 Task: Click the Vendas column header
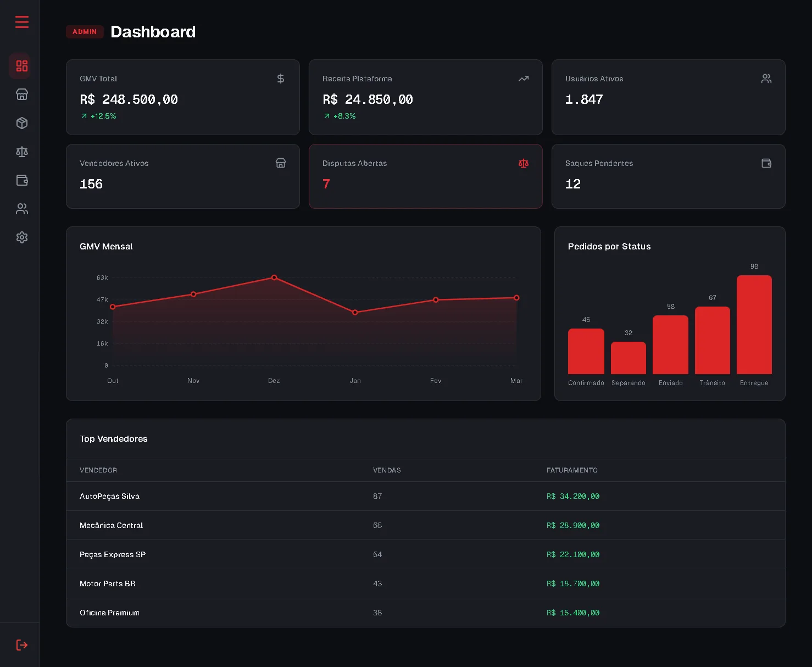387,470
